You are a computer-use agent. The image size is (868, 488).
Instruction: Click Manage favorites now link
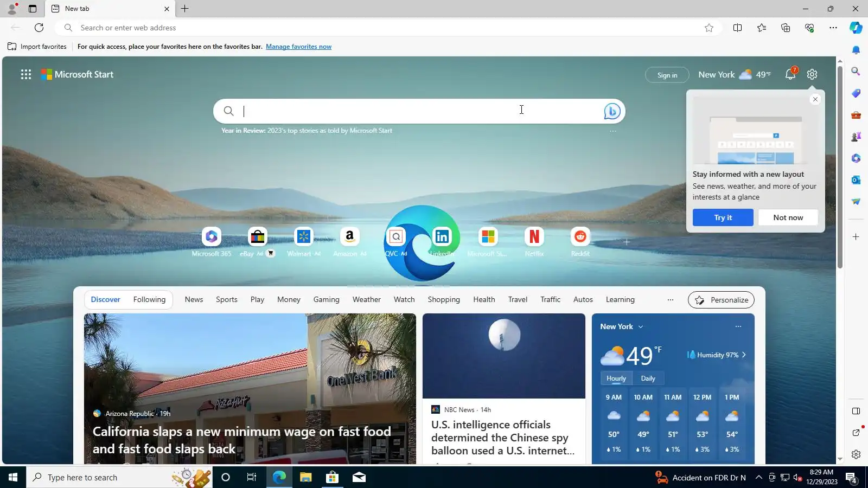(x=298, y=47)
